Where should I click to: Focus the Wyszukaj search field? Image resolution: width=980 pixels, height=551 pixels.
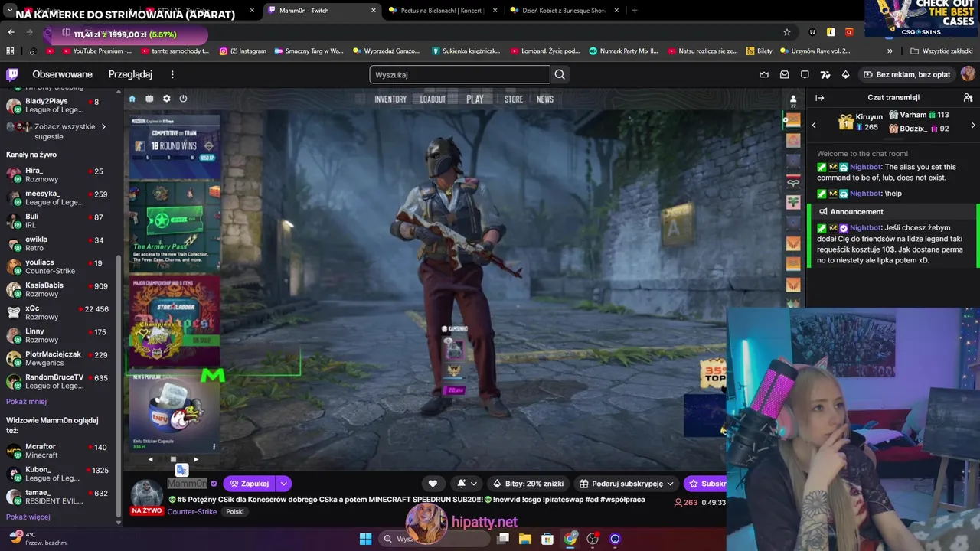click(459, 74)
